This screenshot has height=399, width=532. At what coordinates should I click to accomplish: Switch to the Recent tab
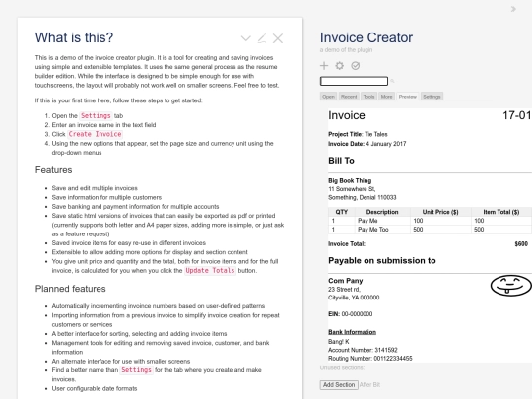[x=349, y=97]
